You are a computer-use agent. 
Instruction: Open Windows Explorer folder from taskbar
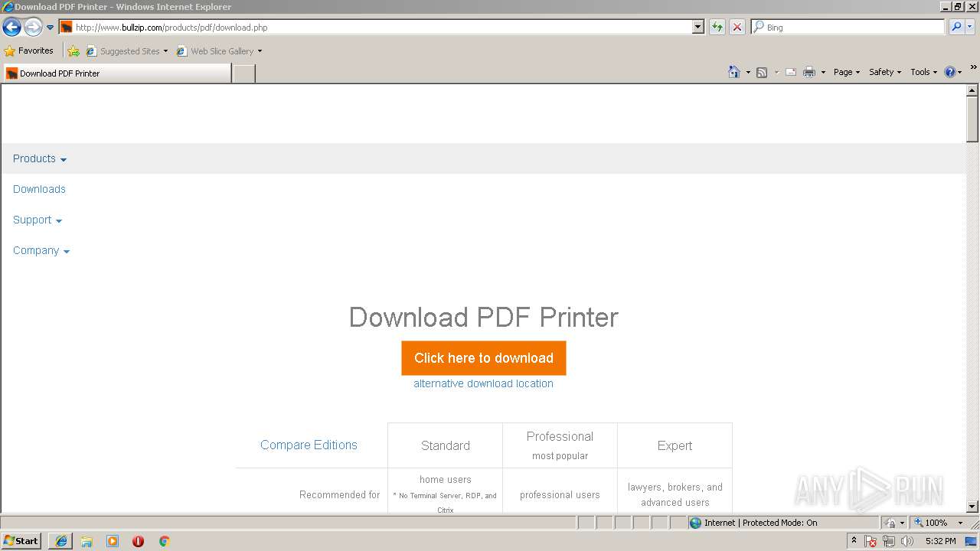[87, 541]
